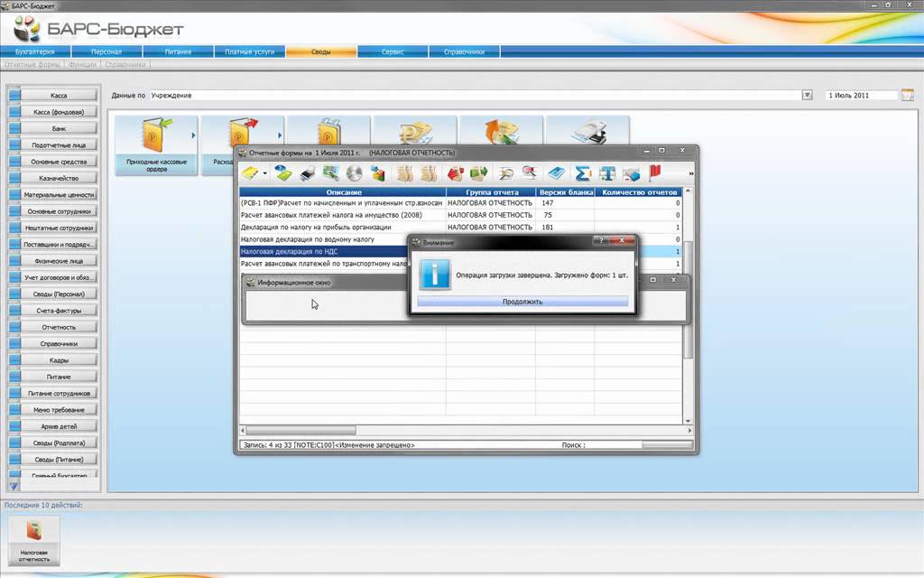
Task: Click Количество отчетов column header
Action: [639, 192]
